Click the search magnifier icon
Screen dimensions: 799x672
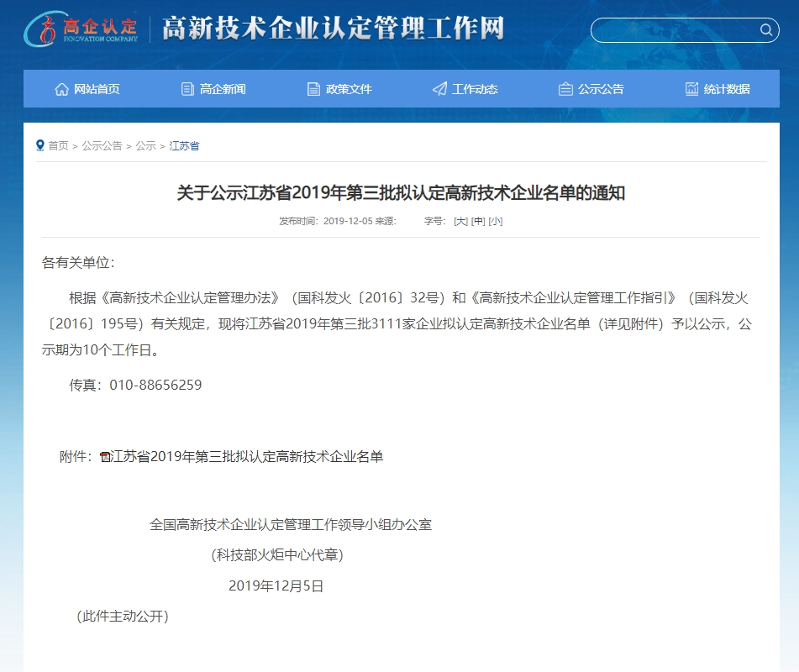(x=765, y=30)
